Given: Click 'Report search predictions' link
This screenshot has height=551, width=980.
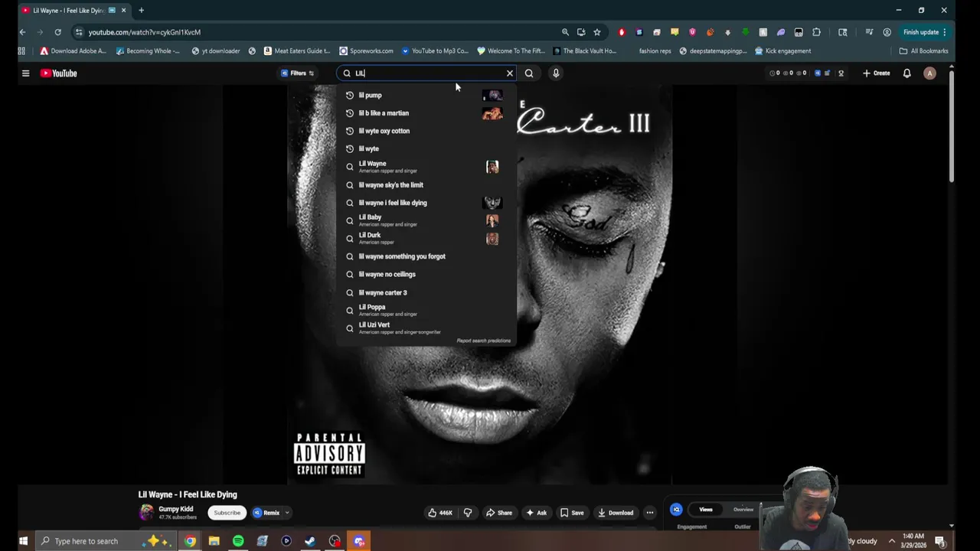Looking at the screenshot, I should coord(483,341).
